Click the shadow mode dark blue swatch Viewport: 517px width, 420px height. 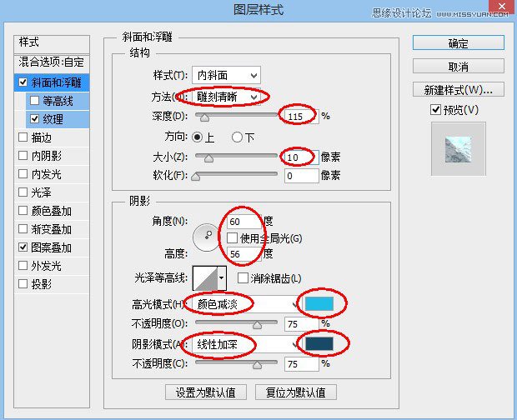coord(319,343)
